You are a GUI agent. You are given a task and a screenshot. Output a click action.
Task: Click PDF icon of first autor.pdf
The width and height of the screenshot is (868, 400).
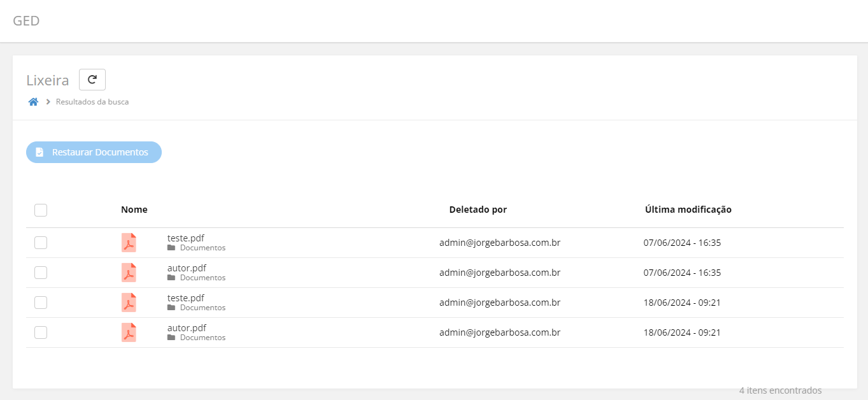click(x=129, y=273)
